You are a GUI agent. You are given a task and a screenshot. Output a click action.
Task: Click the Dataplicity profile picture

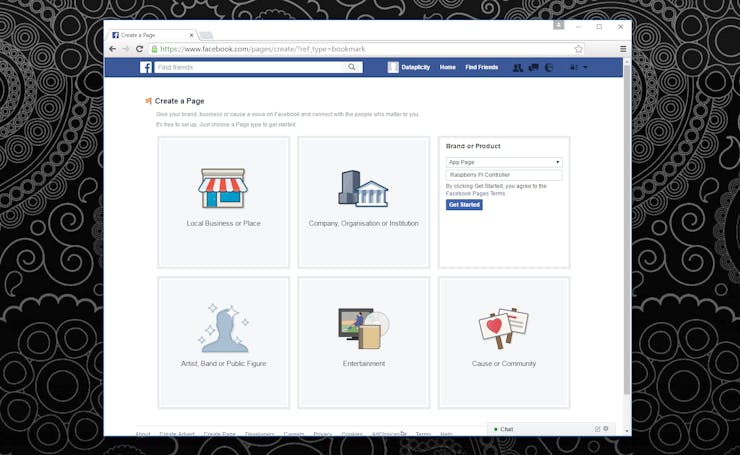(393, 67)
